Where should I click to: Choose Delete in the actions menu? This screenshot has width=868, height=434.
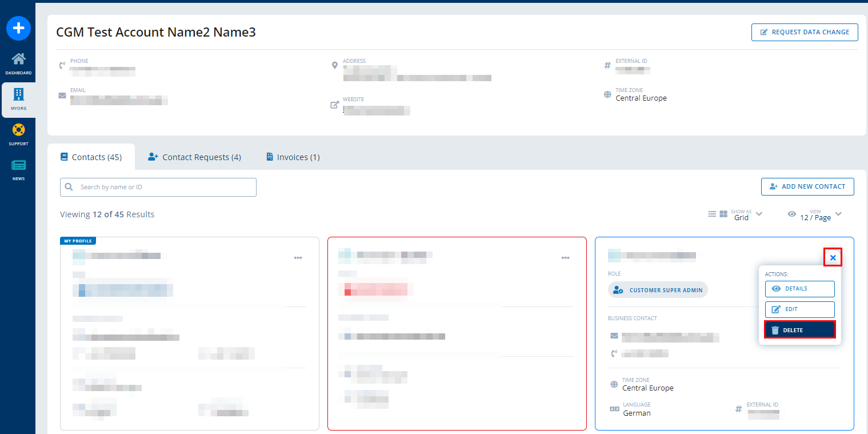pos(799,330)
